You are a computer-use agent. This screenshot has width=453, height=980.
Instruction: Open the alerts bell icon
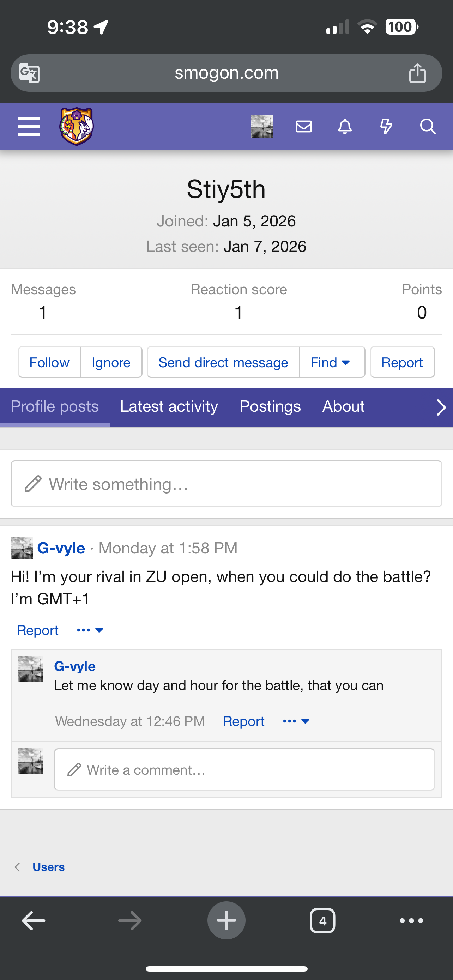click(x=345, y=126)
